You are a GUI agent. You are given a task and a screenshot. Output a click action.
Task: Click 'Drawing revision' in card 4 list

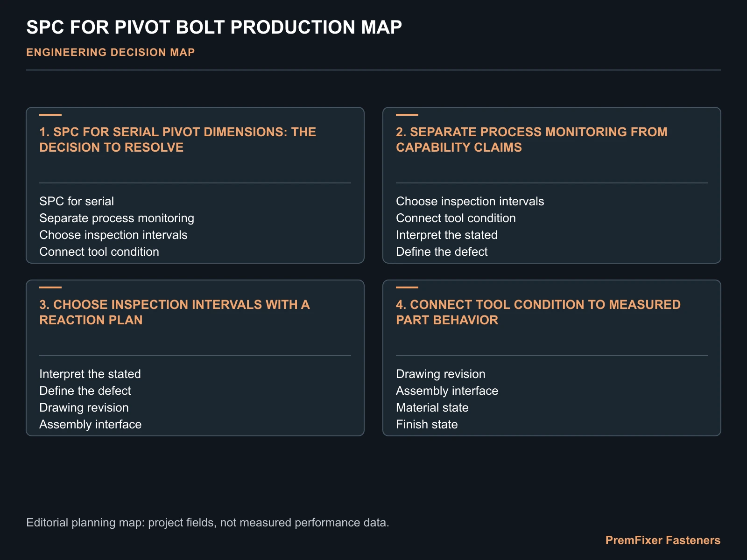441,374
